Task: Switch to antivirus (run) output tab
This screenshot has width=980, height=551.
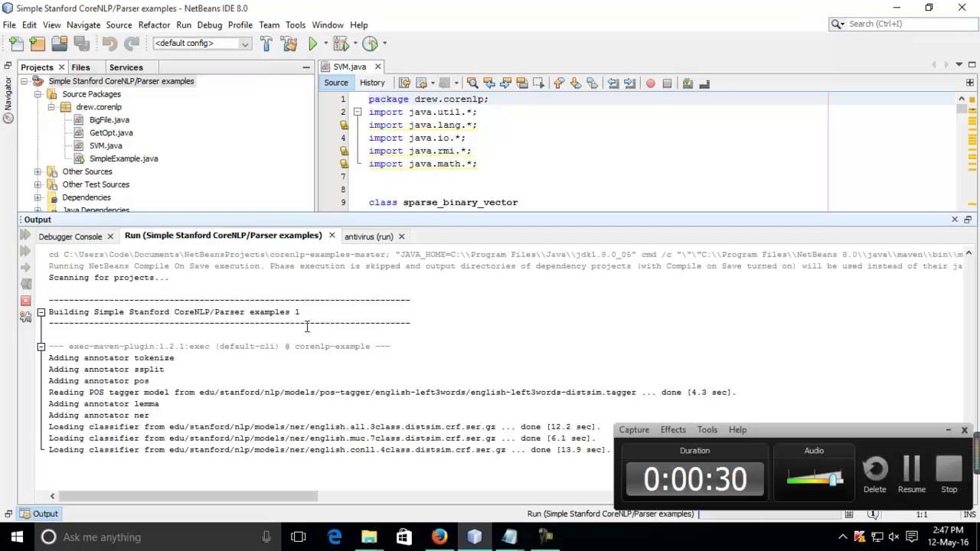Action: pos(368,236)
